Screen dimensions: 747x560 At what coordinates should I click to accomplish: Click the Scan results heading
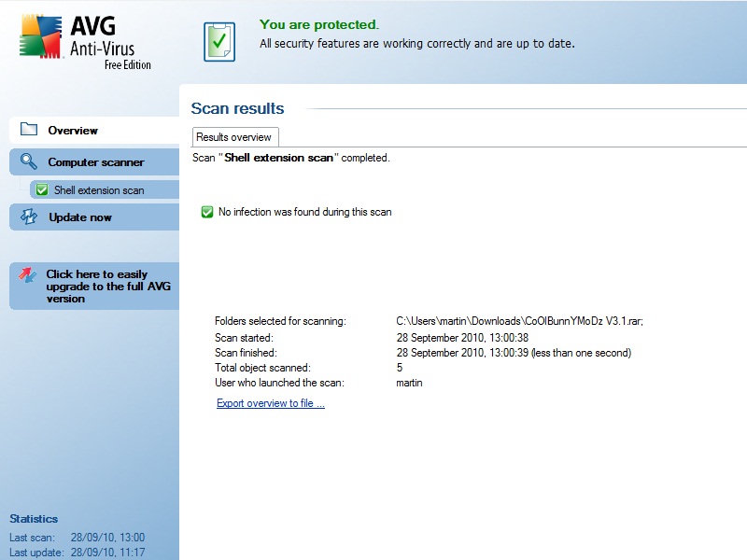click(237, 108)
